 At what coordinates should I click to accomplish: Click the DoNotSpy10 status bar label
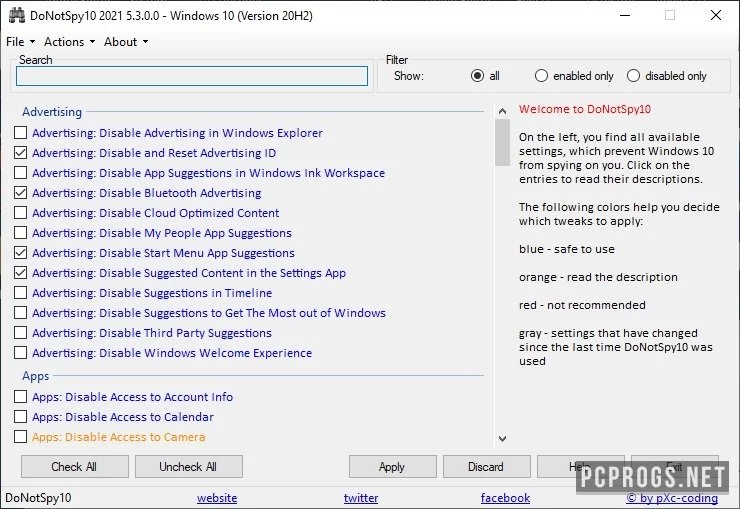[38, 498]
